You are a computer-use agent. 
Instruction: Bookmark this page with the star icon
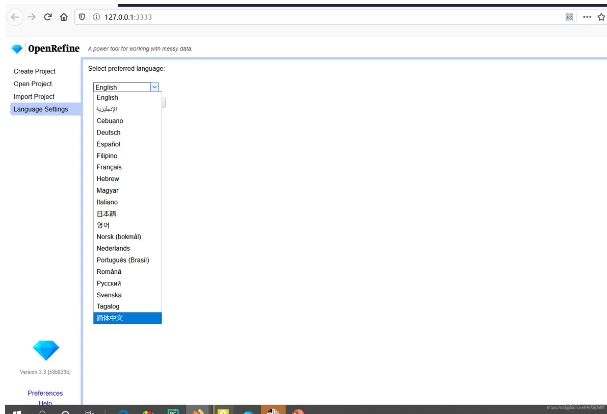tap(601, 17)
